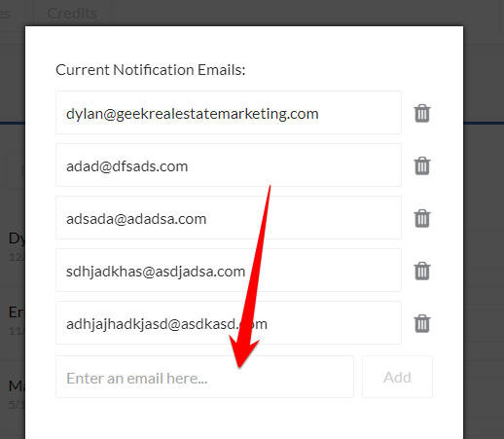504x439 pixels.
Task: Remove adhjajhadkjasd@asdkasd.com with its trash icon
Action: (422, 323)
